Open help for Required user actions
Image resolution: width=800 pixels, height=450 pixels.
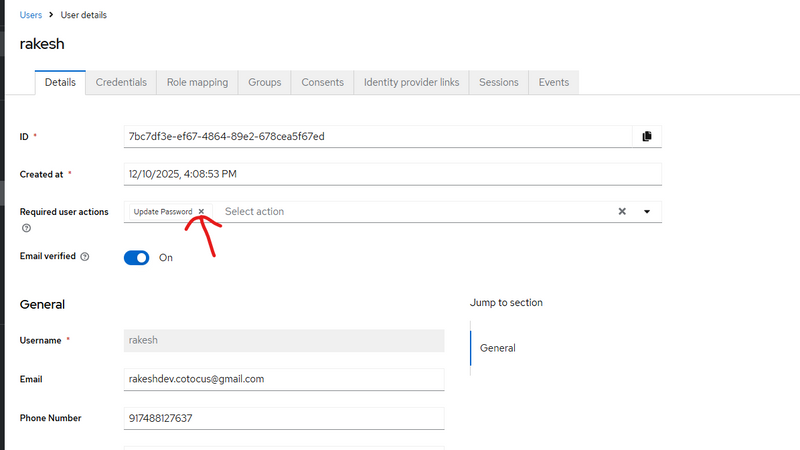(x=25, y=228)
